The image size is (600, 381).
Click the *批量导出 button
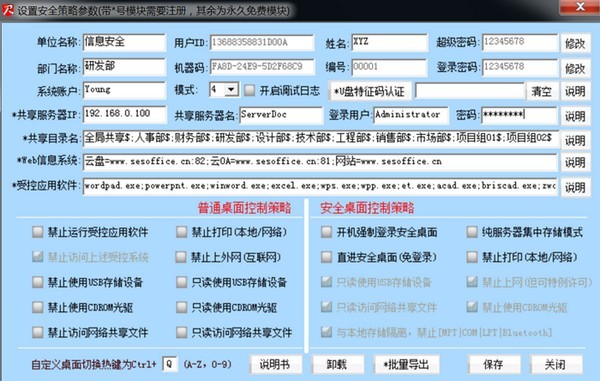(x=406, y=365)
